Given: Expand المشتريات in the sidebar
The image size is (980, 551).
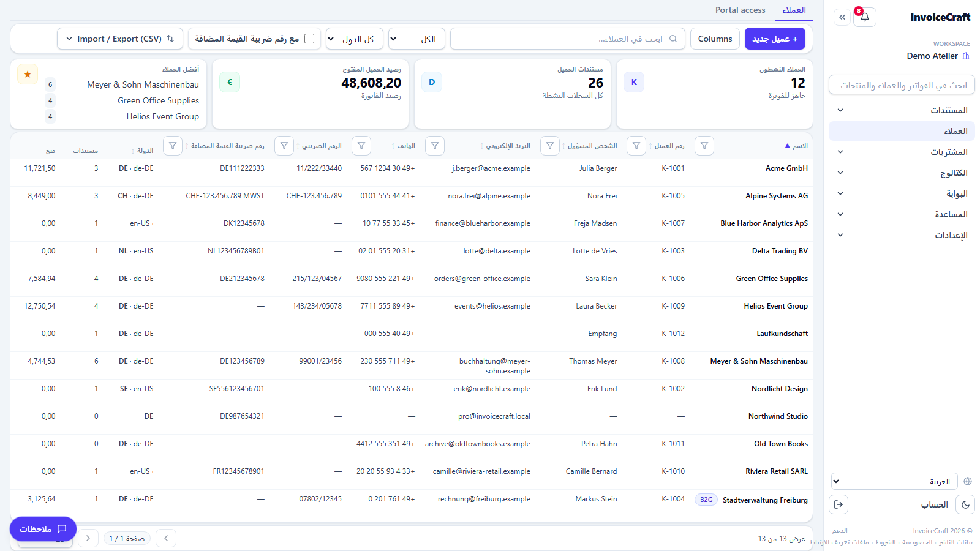Looking at the screenshot, I should (902, 152).
